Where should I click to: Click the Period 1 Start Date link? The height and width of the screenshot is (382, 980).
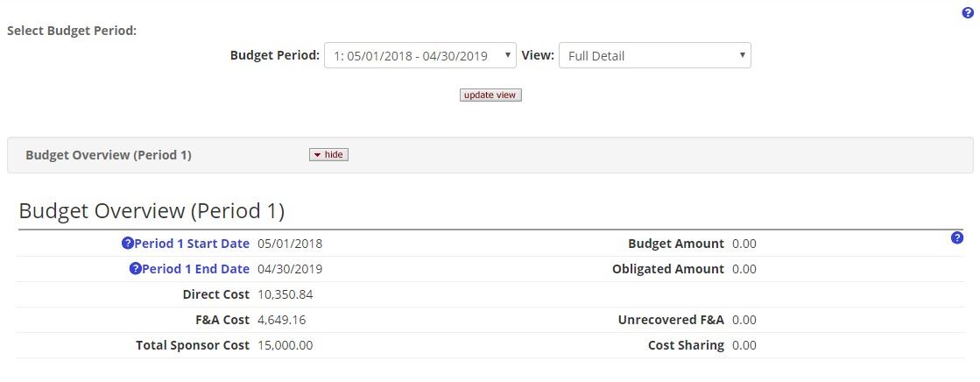click(x=191, y=244)
